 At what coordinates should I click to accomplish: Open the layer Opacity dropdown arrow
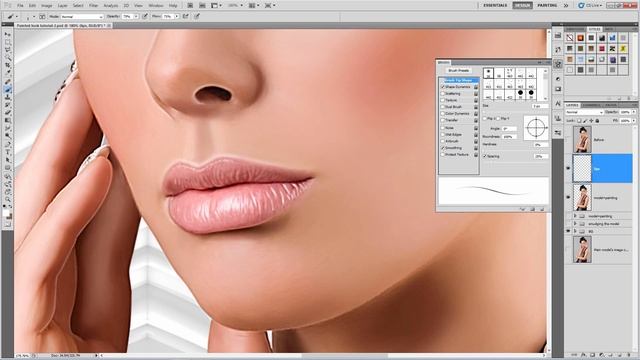[634, 112]
